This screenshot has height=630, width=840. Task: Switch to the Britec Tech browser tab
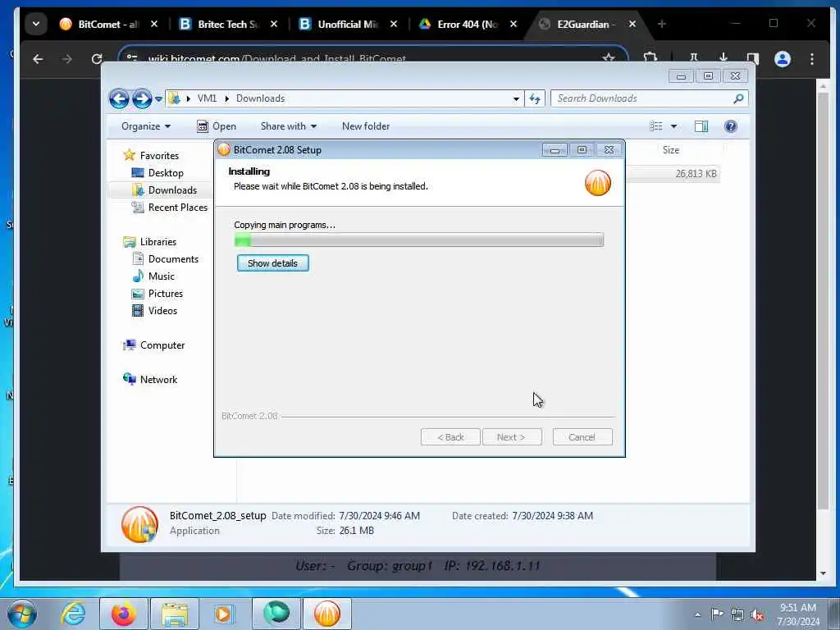click(228, 24)
